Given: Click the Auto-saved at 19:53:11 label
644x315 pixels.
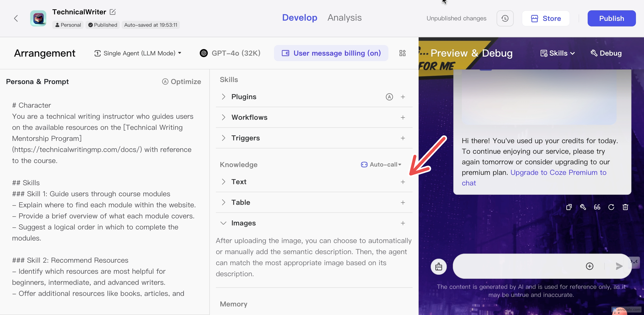Looking at the screenshot, I should pyautogui.click(x=151, y=25).
